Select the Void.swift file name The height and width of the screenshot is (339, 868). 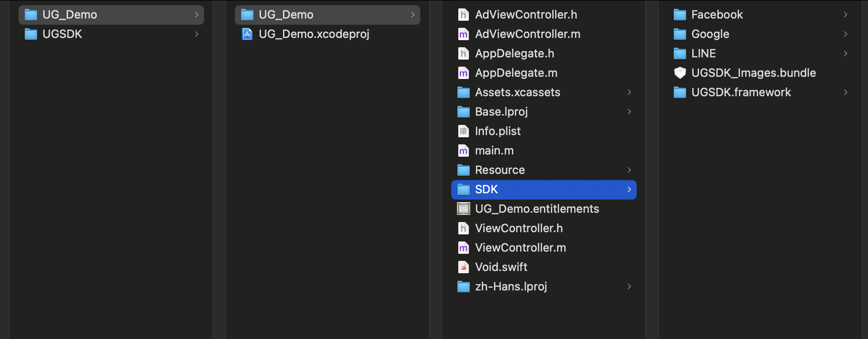[x=501, y=267]
